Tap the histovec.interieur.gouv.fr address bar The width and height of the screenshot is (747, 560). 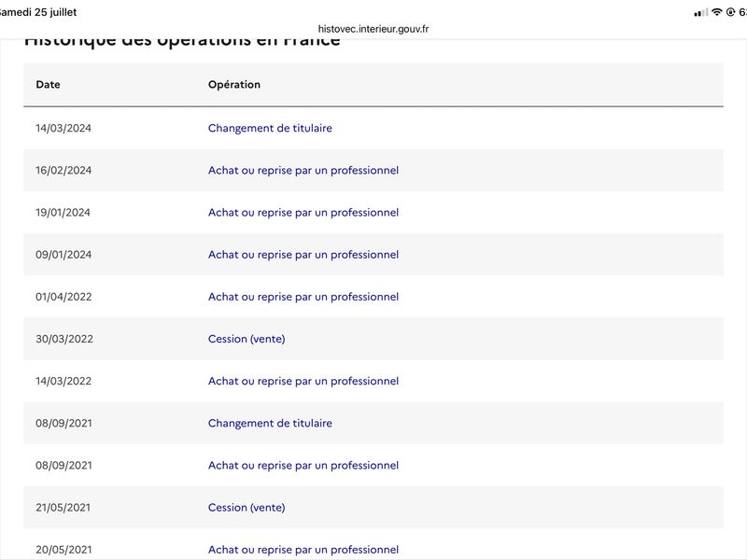tap(373, 29)
